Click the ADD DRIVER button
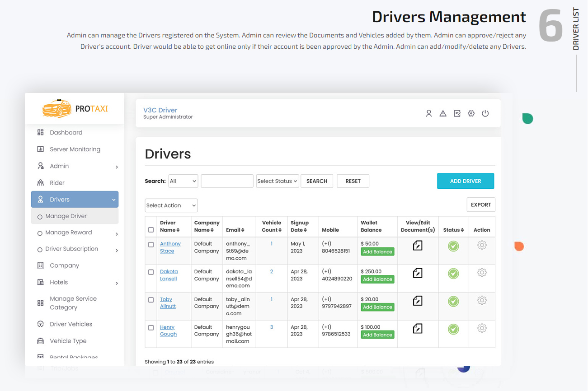Image resolution: width=588 pixels, height=391 pixels. point(466,181)
